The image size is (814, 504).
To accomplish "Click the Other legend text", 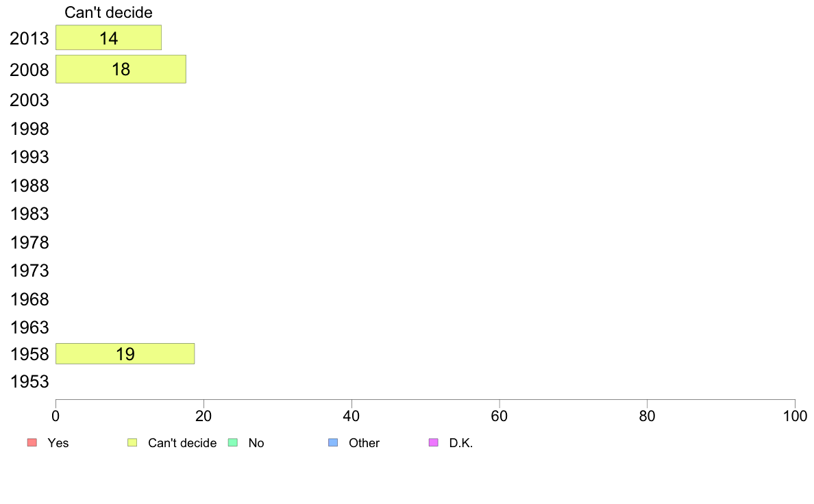I will (364, 443).
